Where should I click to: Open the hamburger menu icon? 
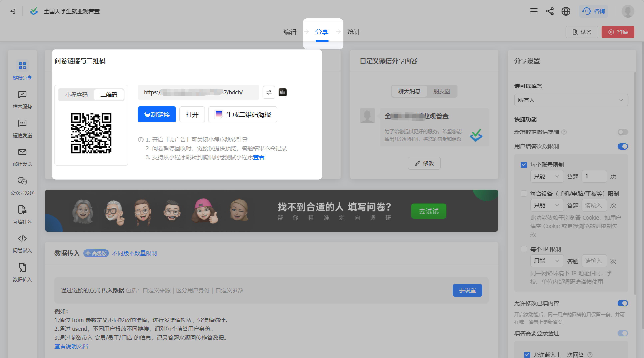pos(534,11)
